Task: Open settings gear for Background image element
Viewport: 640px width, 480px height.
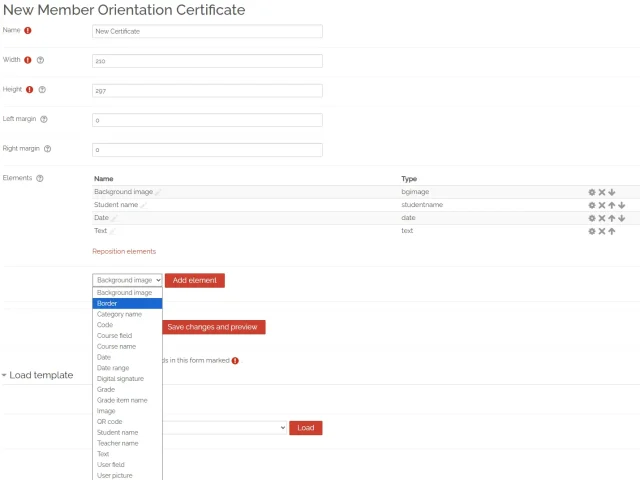Action: pyautogui.click(x=592, y=192)
